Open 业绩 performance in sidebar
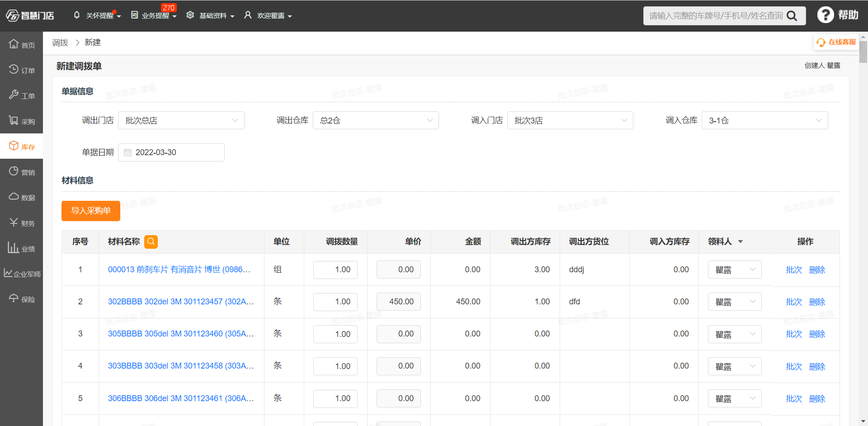This screenshot has width=868, height=426. [x=21, y=248]
